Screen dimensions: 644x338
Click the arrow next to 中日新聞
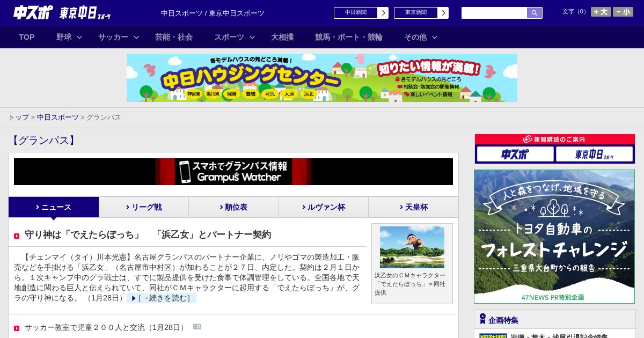coord(383,13)
